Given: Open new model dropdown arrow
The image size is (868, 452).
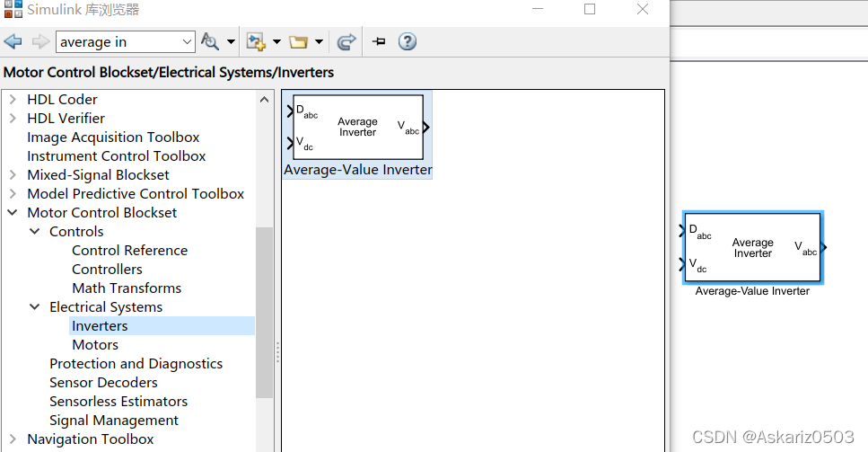Looking at the screenshot, I should (x=276, y=41).
